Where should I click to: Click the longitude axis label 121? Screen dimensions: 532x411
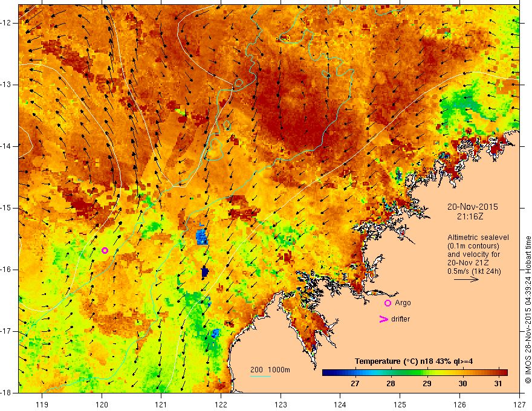[x=161, y=404]
